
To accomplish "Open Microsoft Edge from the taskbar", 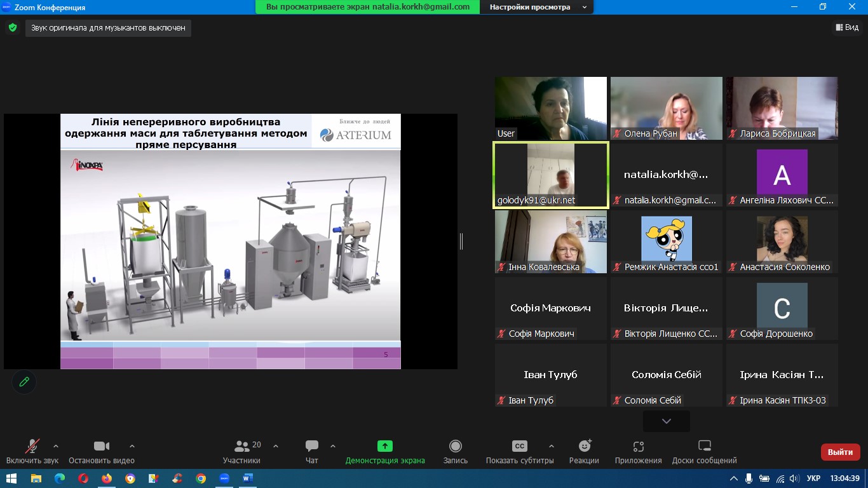I will [60, 478].
